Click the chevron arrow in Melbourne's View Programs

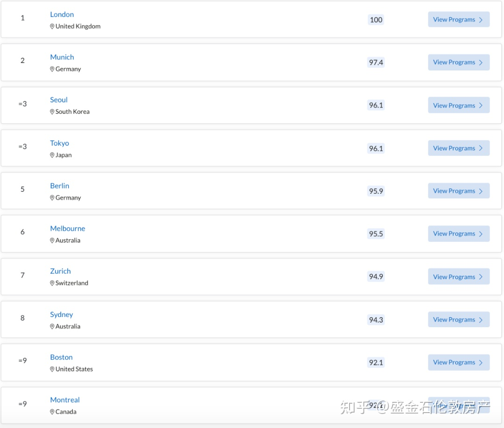(481, 234)
